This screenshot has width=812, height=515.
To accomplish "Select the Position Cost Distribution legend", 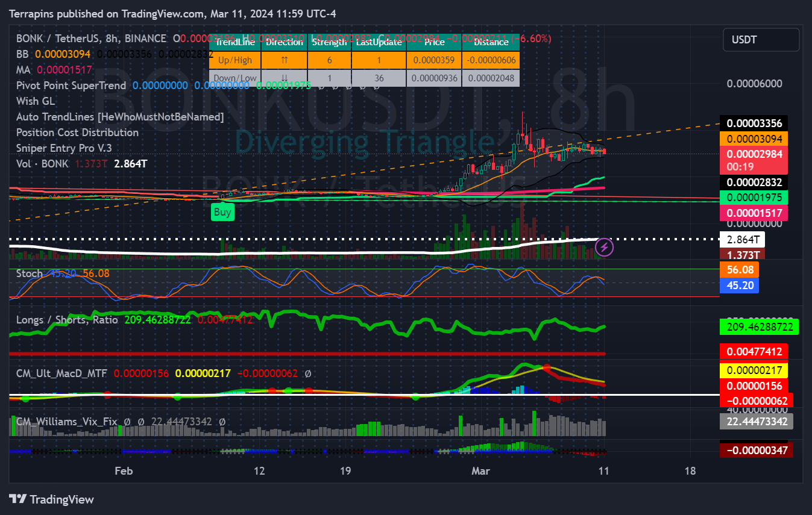I will pos(77,133).
